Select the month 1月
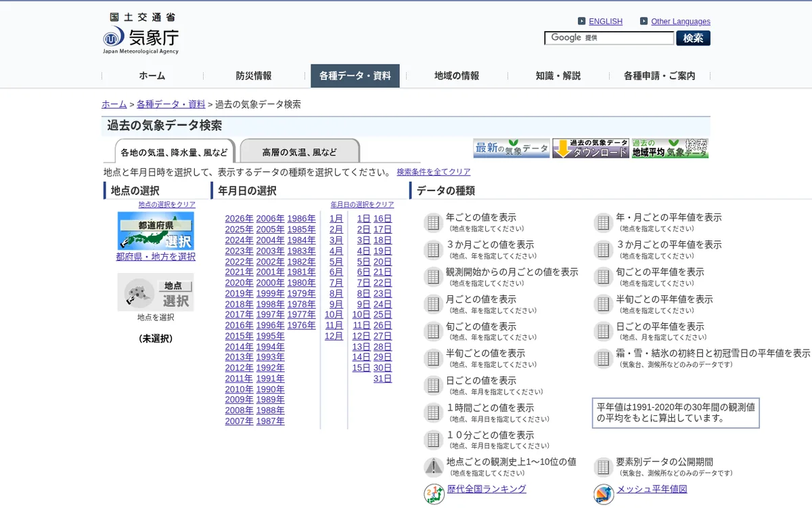812x508 pixels. (x=336, y=219)
